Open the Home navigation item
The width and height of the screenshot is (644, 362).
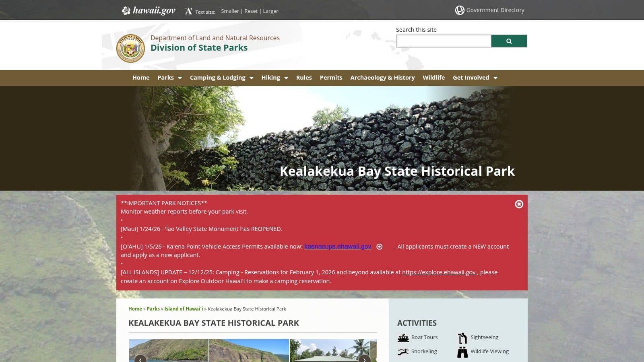coord(141,78)
